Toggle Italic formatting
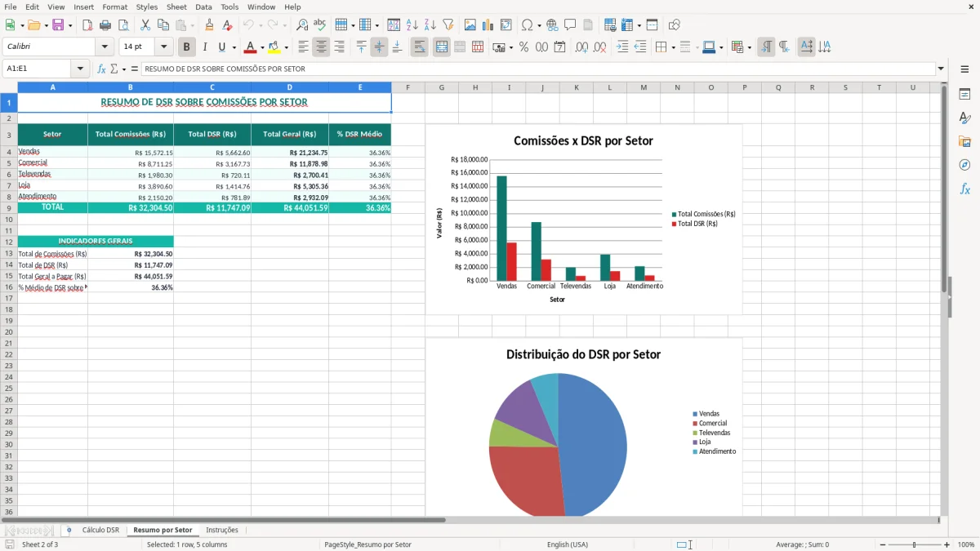This screenshot has width=980, height=551. point(205,47)
